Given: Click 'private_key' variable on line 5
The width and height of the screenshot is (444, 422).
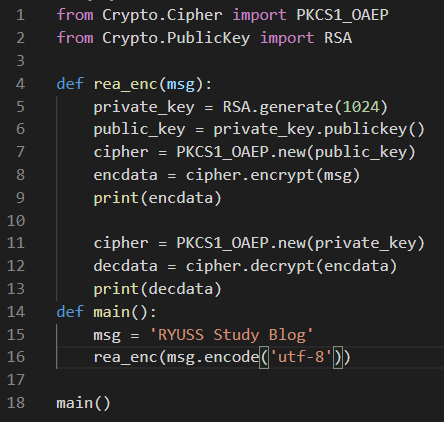Looking at the screenshot, I should 144,107.
